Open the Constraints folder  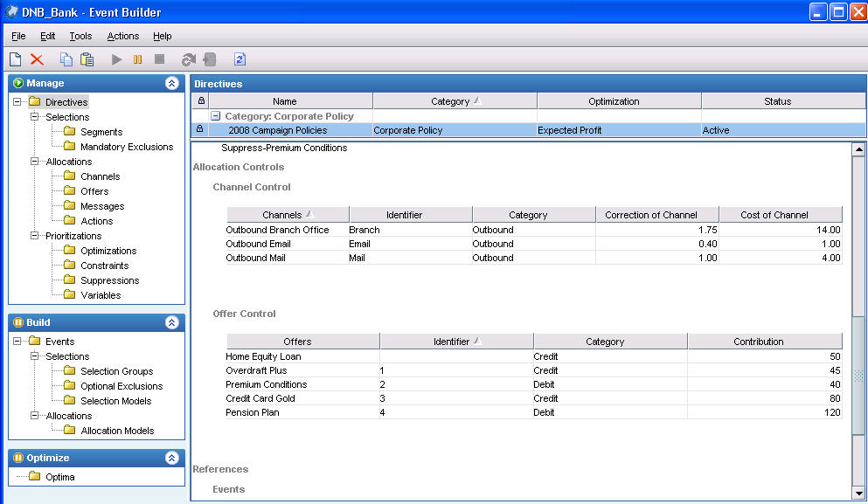96,266
